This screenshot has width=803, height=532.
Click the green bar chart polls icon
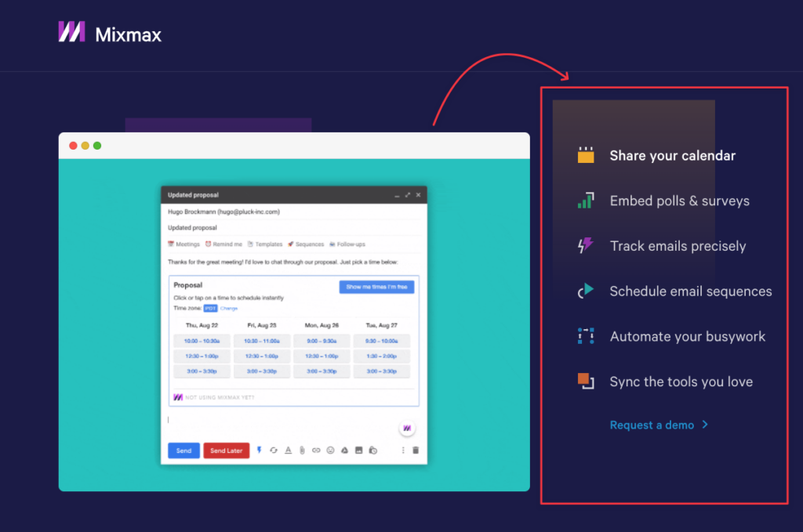pyautogui.click(x=586, y=200)
